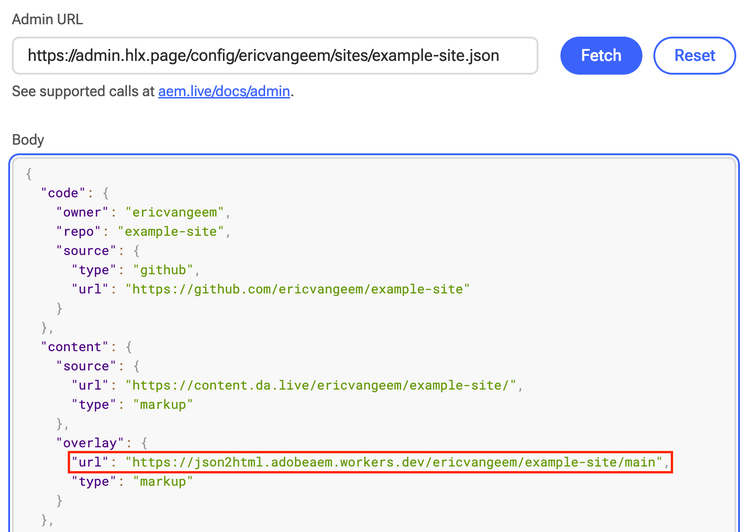This screenshot has width=750, height=532.
Task: Click the github.com/ericvangeem/example-site URL value
Action: pos(297,289)
